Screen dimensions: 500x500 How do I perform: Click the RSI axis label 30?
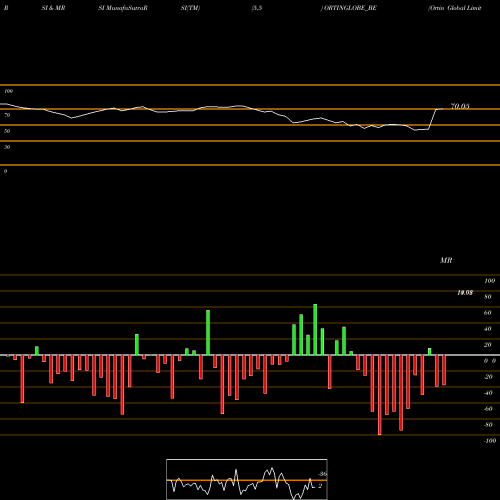[x=7, y=147]
